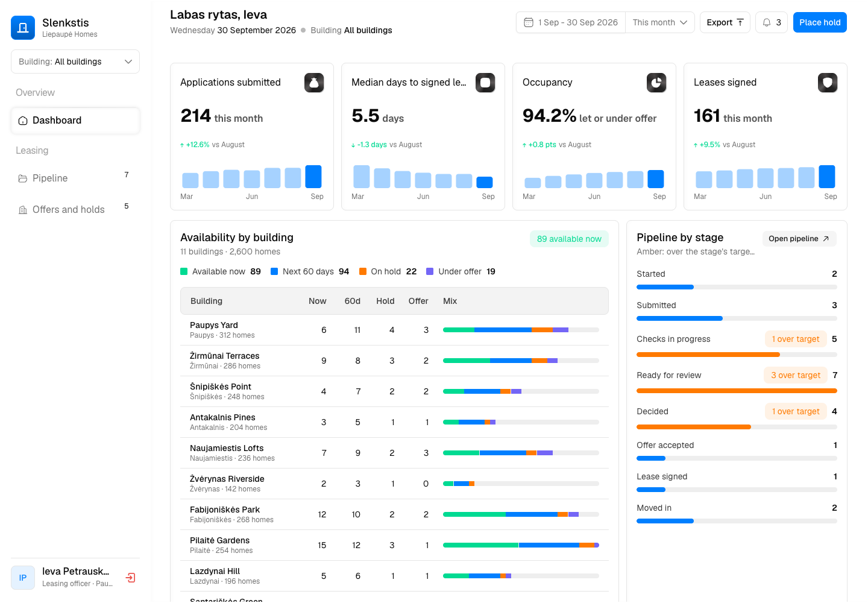868x603 pixels.
Task: Sort by the Now column header
Action: pyautogui.click(x=318, y=301)
